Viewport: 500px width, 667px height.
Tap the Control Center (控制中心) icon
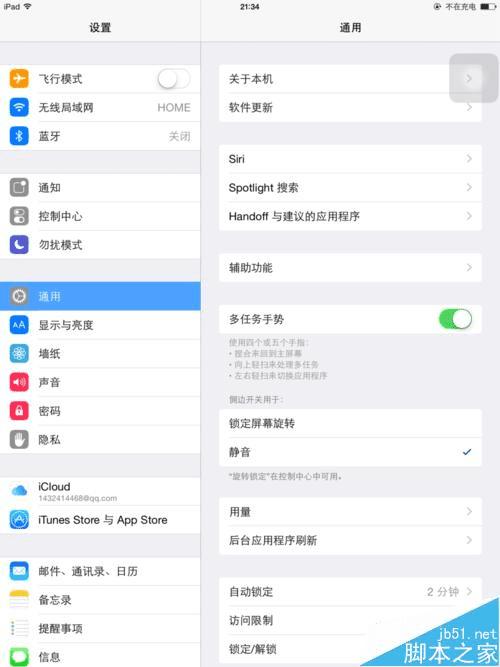tap(19, 216)
